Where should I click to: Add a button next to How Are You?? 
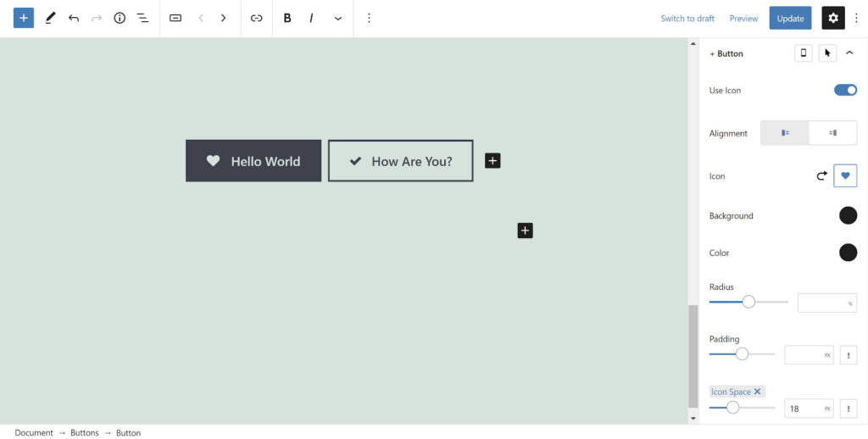click(492, 160)
